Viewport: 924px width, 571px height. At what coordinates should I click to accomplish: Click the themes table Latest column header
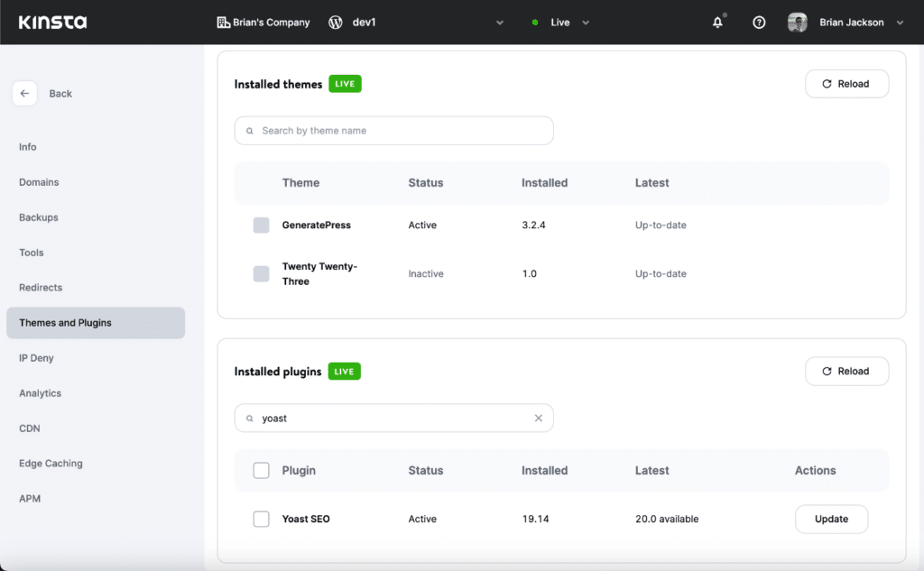651,183
